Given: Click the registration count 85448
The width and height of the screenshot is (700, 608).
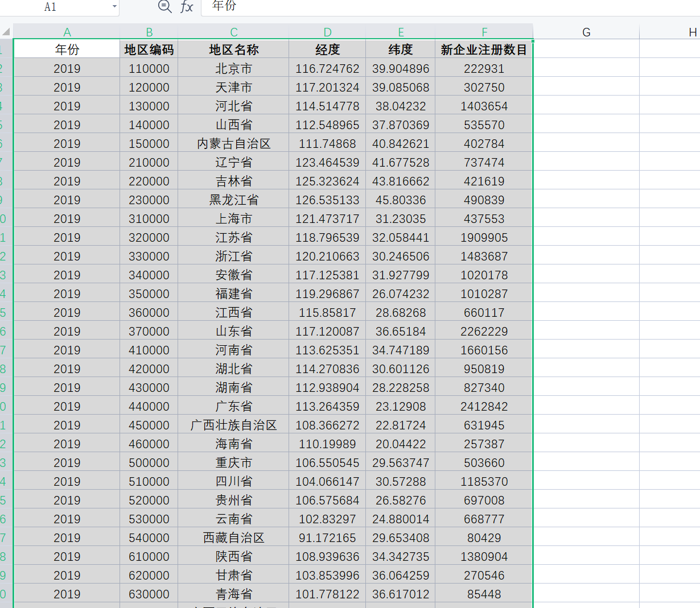Looking at the screenshot, I should tap(484, 594).
